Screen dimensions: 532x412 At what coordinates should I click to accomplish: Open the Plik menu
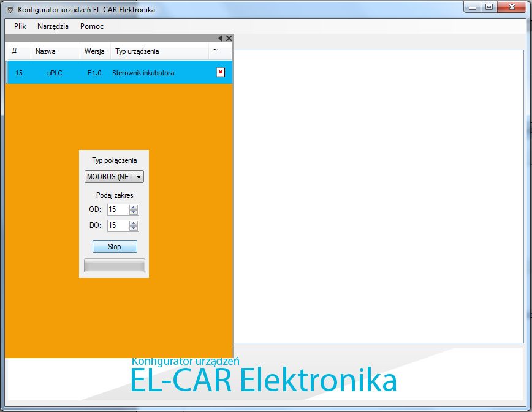20,26
